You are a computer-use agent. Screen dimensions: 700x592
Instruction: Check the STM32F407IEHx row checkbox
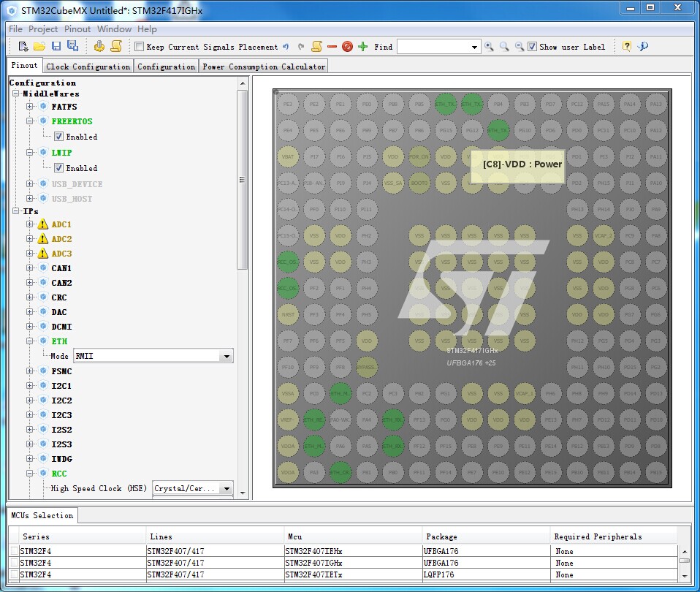[x=15, y=551]
